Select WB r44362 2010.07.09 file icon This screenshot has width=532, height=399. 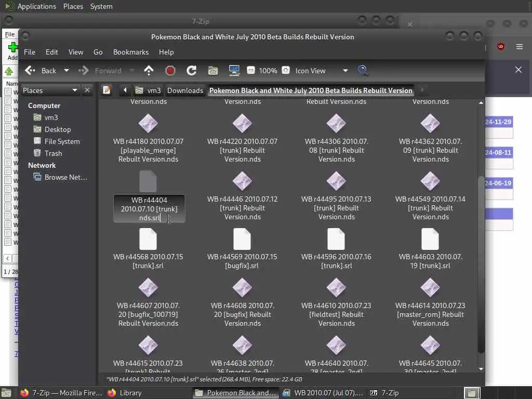[x=430, y=123]
